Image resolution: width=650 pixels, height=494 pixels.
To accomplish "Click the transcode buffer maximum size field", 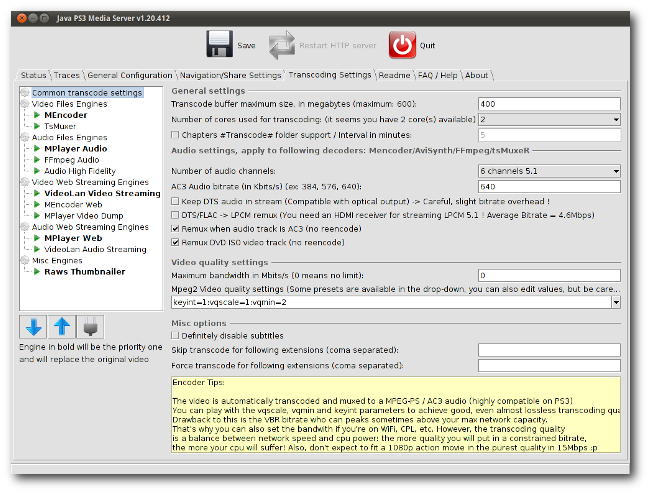I will [x=549, y=104].
